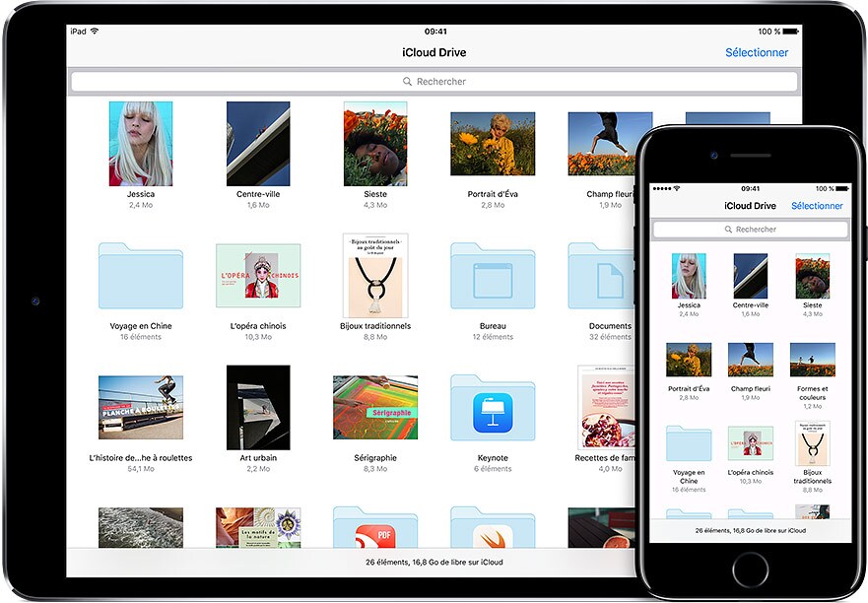Open L'opéra chinois on iPhone
This screenshot has width=868, height=603.
[x=751, y=443]
